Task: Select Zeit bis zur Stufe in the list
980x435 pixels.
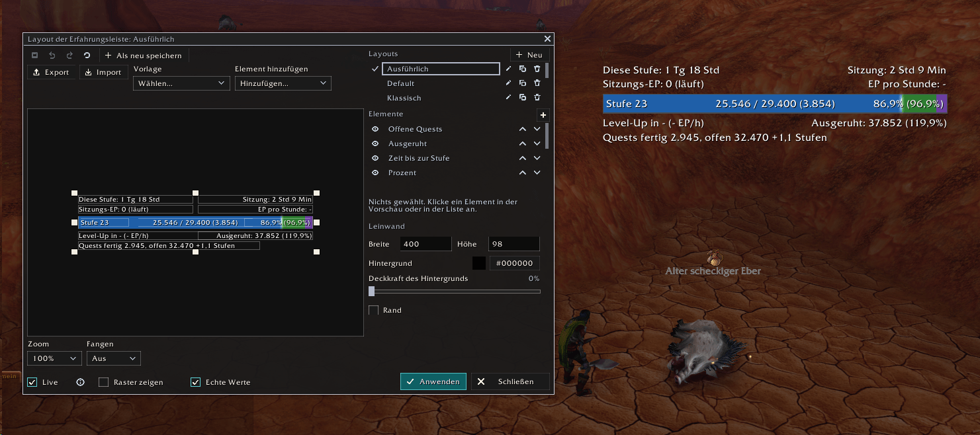Action: pos(419,158)
